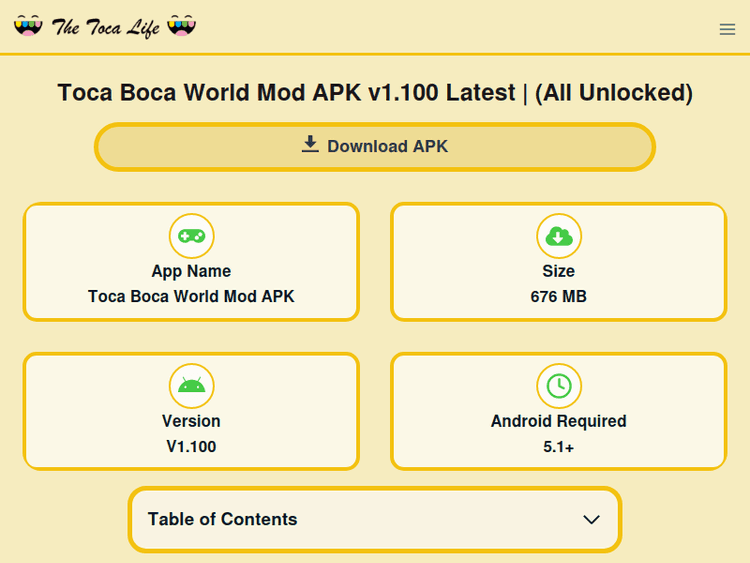Click the clock icon above Android Required
Viewport: 750px width, 563px height.
(x=558, y=386)
